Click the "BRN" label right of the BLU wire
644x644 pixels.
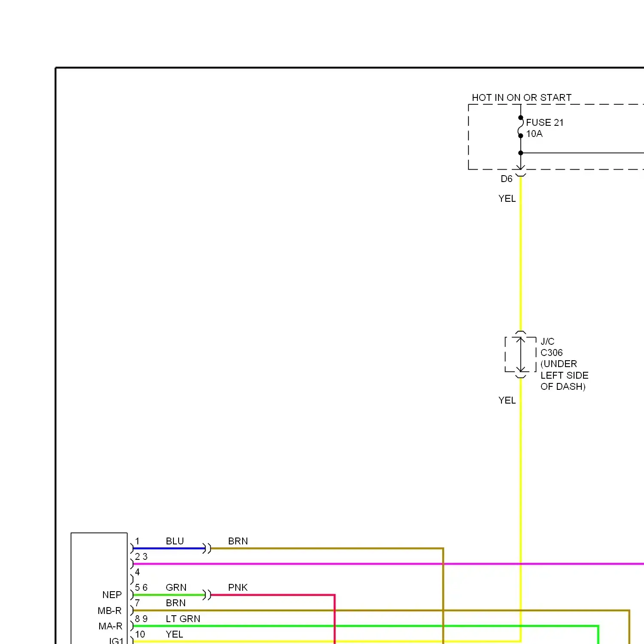pyautogui.click(x=238, y=541)
